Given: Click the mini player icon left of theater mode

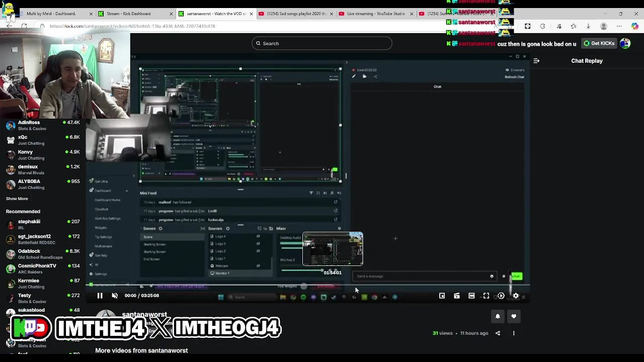Looking at the screenshot, I should click(x=457, y=296).
